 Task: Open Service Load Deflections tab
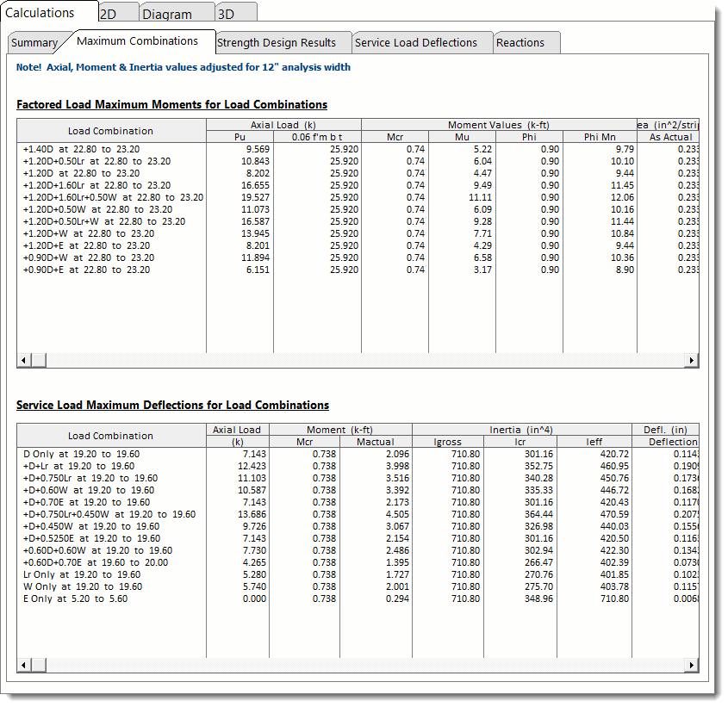point(421,42)
